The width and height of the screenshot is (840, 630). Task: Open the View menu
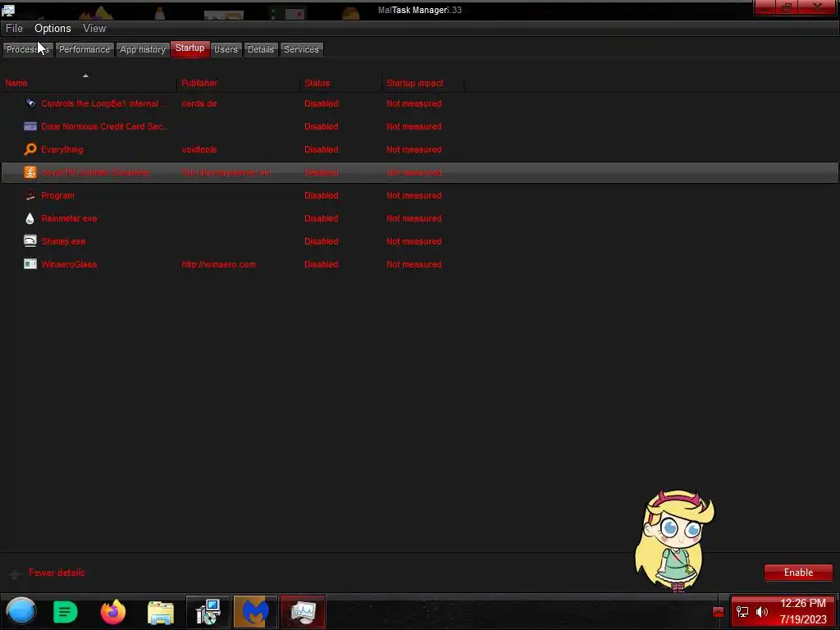tap(94, 29)
